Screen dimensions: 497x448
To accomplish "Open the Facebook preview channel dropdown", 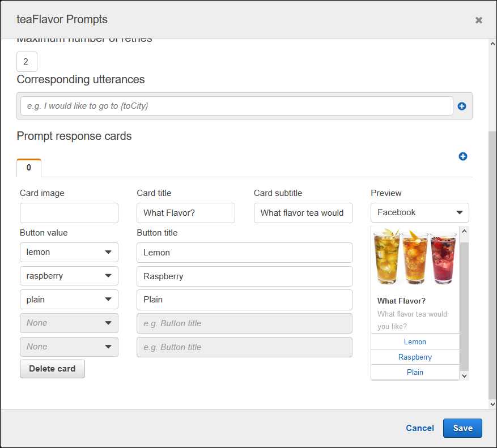I will pos(419,212).
